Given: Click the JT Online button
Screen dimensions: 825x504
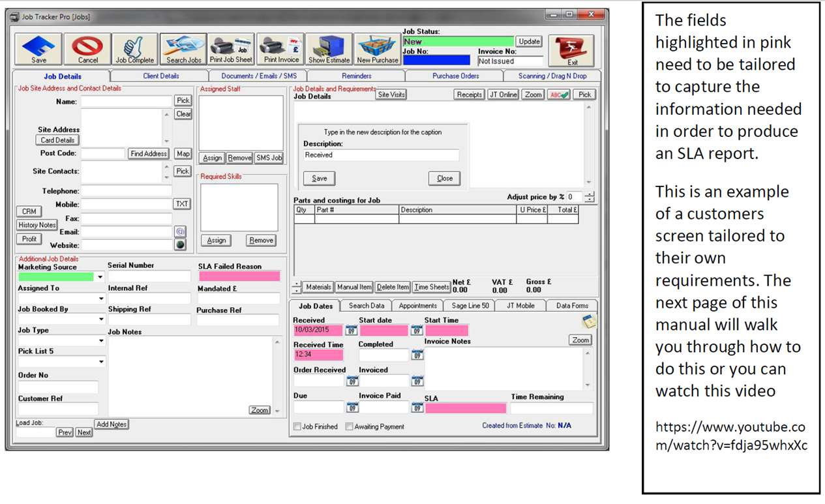Looking at the screenshot, I should tap(503, 95).
